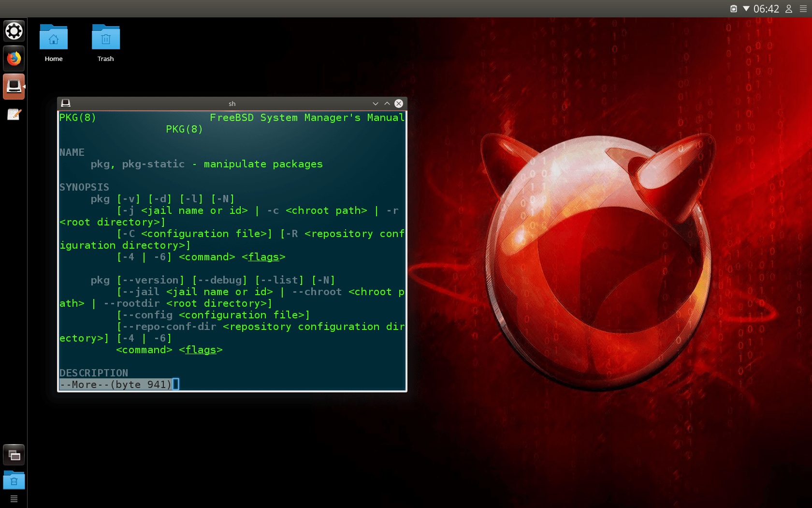Click the terminal icon in the window titlebar
Viewport: 812px width, 508px height.
[66, 103]
